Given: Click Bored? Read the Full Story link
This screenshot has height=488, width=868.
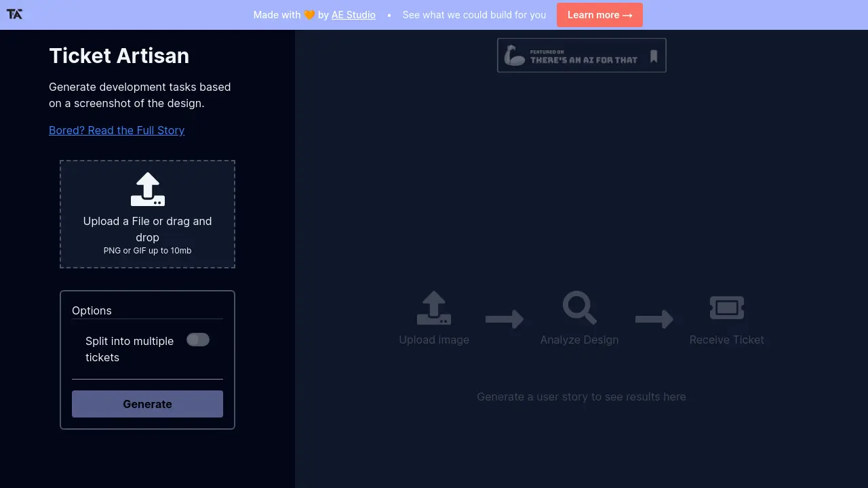Looking at the screenshot, I should pos(117,130).
